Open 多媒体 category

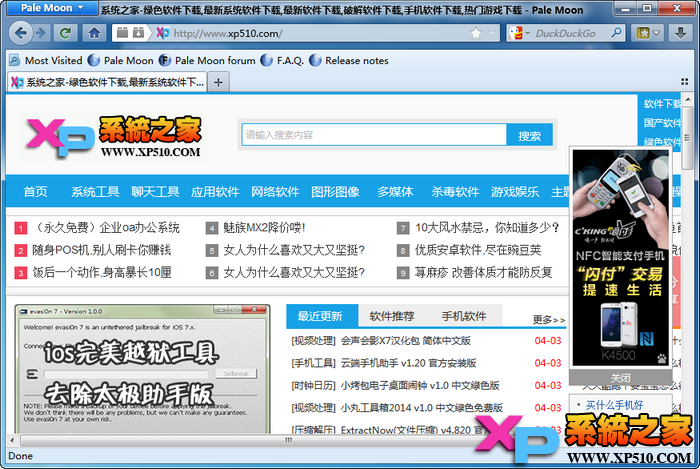coord(395,192)
